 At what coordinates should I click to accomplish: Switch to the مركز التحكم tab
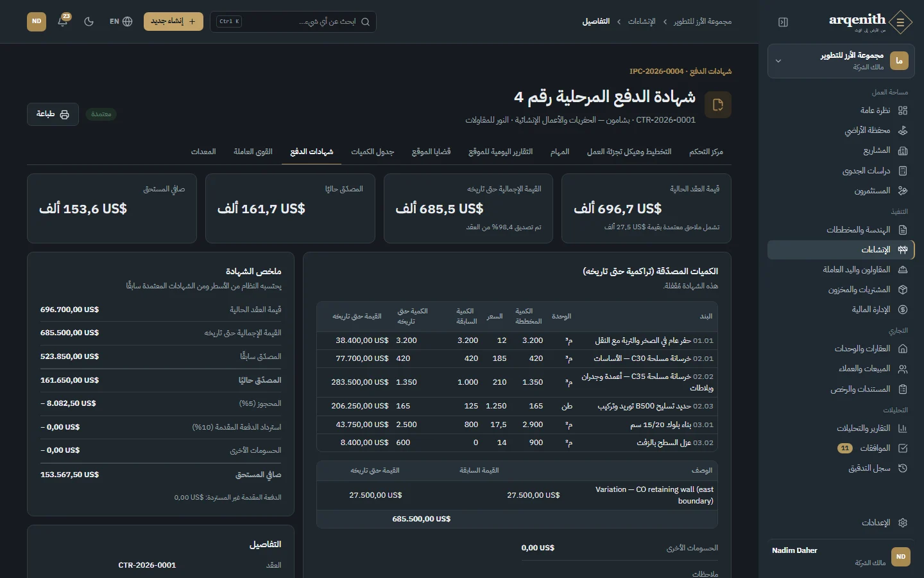click(x=706, y=152)
